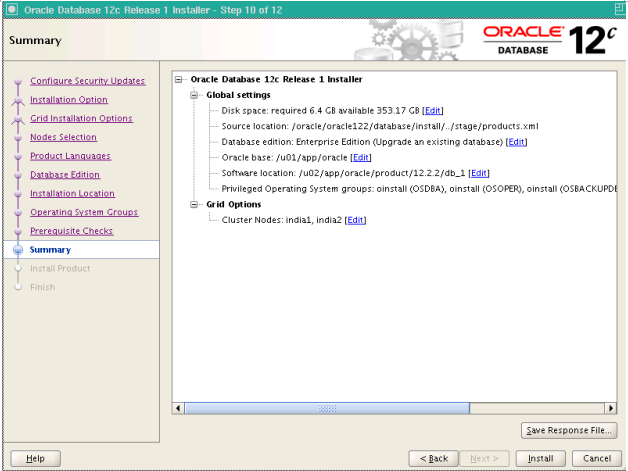Screen dimensions: 628x471
Task: Click the Database Edition step bullet icon
Action: pyautogui.click(x=18, y=175)
